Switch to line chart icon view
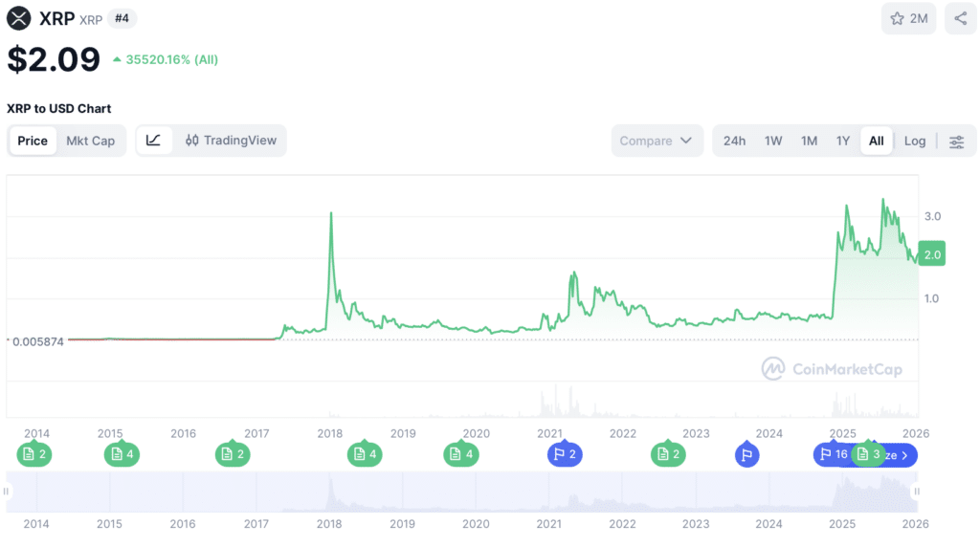The image size is (980, 547). [154, 141]
